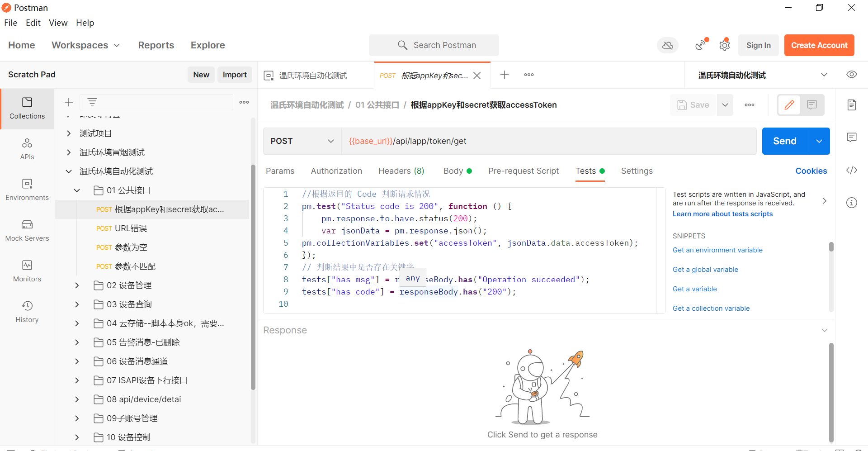Expand the 测试项目 collection
Image resolution: width=868 pixels, height=451 pixels.
tap(69, 133)
